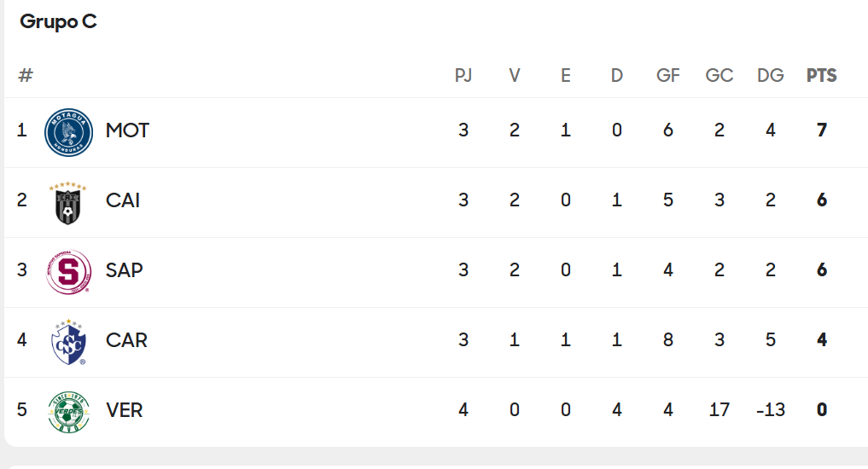Click the CAI black-and-white shield crest
Viewport: 868px width, 469px height.
pyautogui.click(x=68, y=202)
